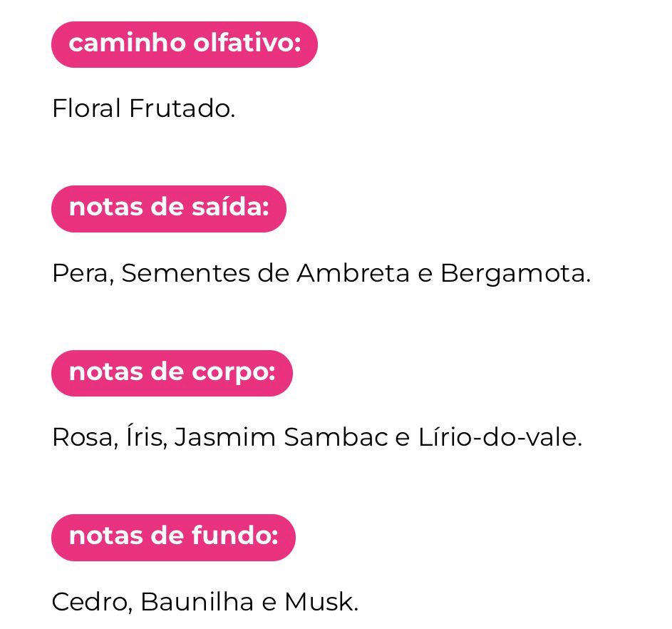
Task: Tap the 'notas de fundo:' pink label
Action: [x=173, y=536]
